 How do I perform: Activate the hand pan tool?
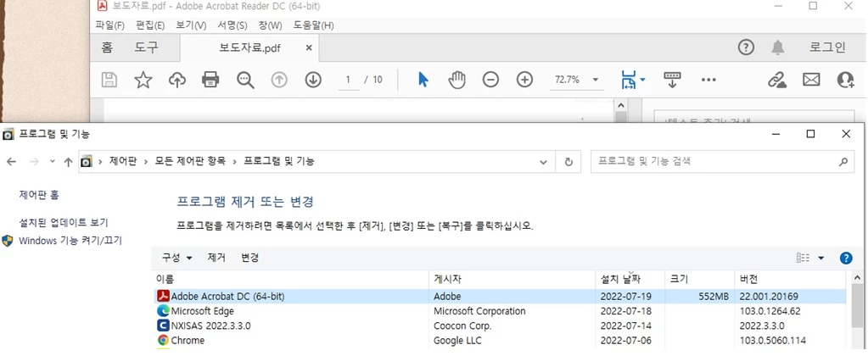[456, 81]
